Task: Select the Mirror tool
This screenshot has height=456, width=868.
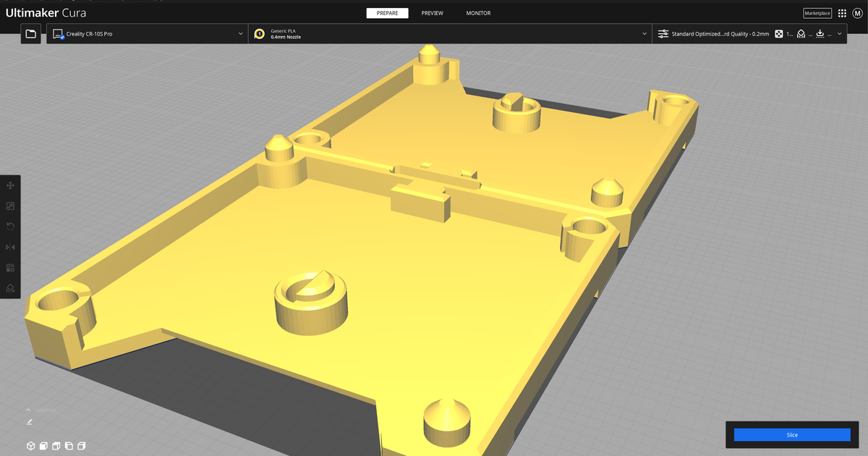Action: point(10,247)
